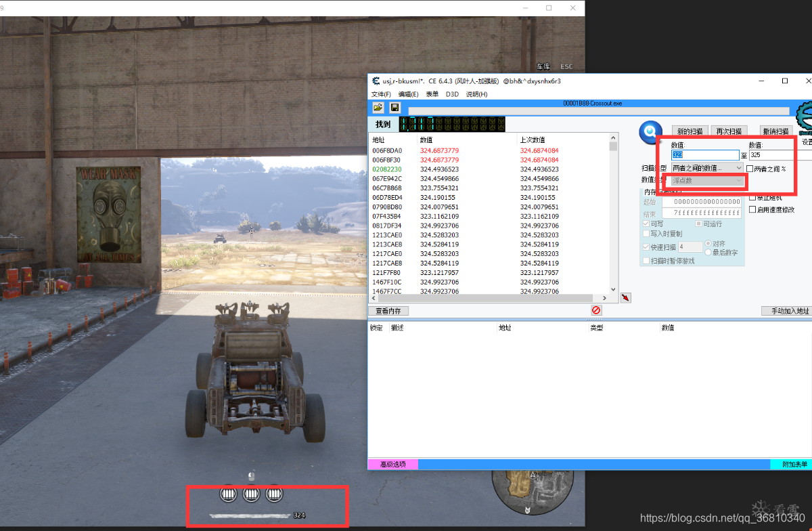Viewport: 812px width, 531px height.
Task: Click the fast scan alignment field showing 4
Action: coord(690,247)
